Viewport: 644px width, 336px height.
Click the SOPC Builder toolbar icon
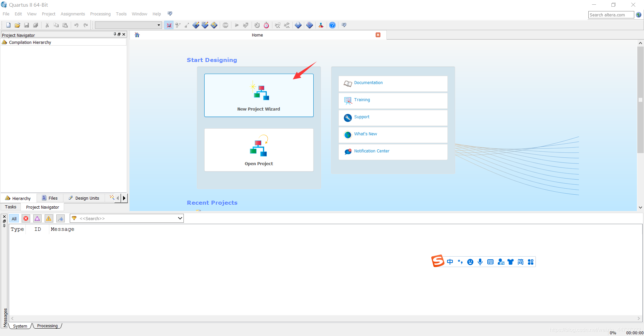click(x=321, y=25)
